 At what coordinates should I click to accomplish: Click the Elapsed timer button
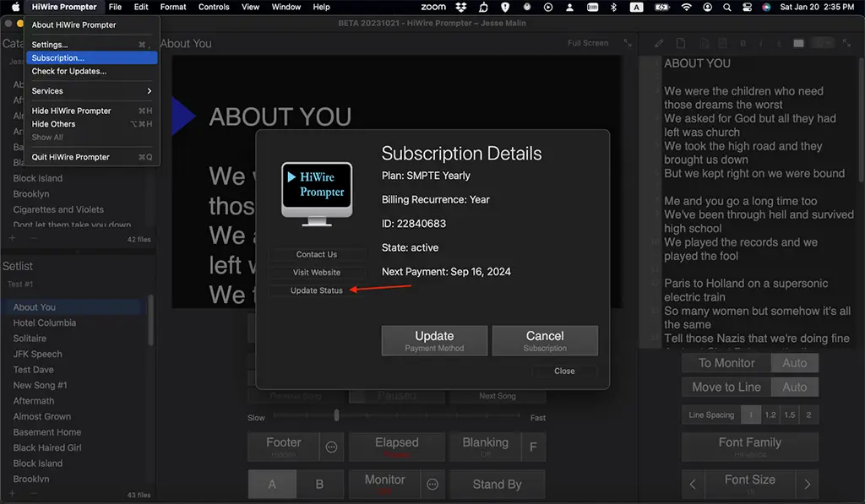coord(397,447)
